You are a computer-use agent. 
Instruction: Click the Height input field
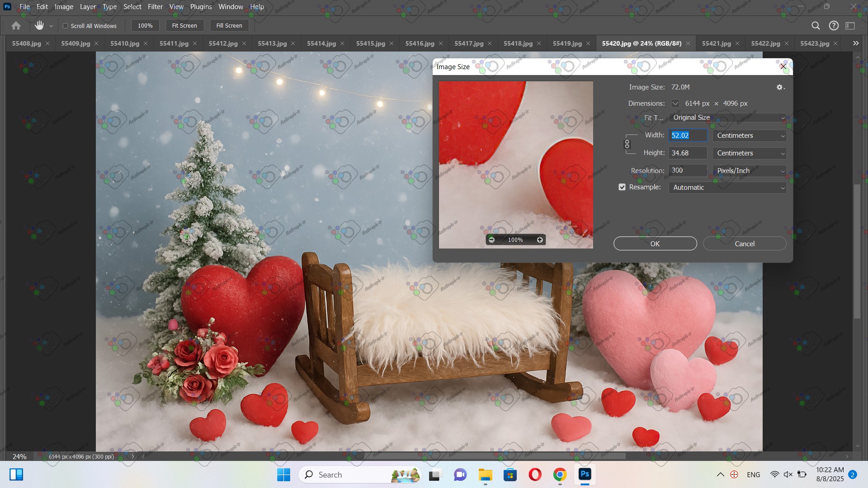tap(687, 153)
